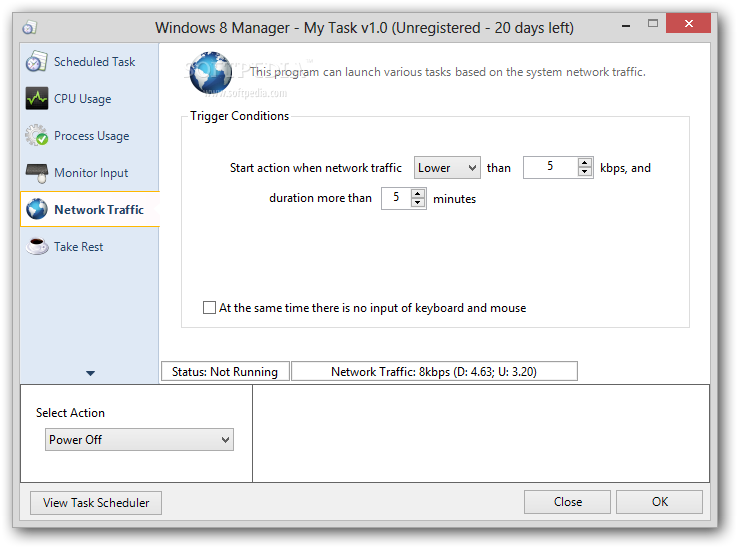Increase the duration minutes value
The width and height of the screenshot is (738, 548).
click(x=417, y=193)
